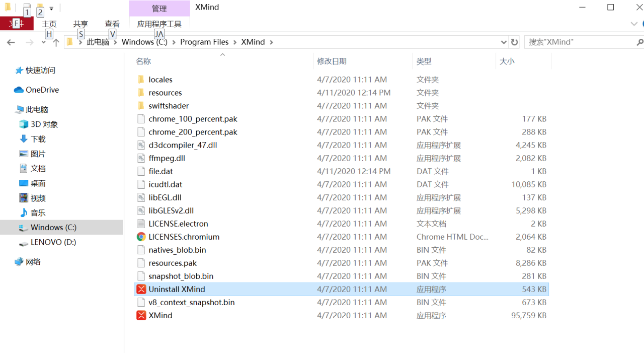Go up one folder level
644x353 pixels.
click(56, 42)
